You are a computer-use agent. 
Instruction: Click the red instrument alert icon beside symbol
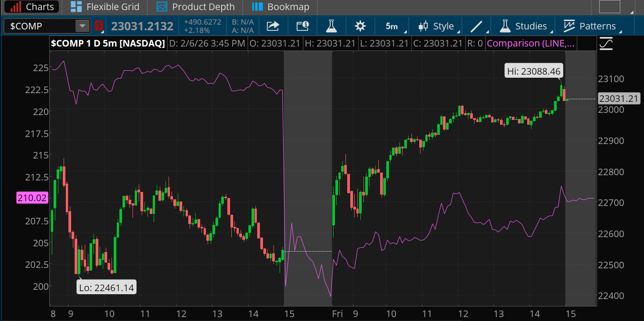point(98,26)
